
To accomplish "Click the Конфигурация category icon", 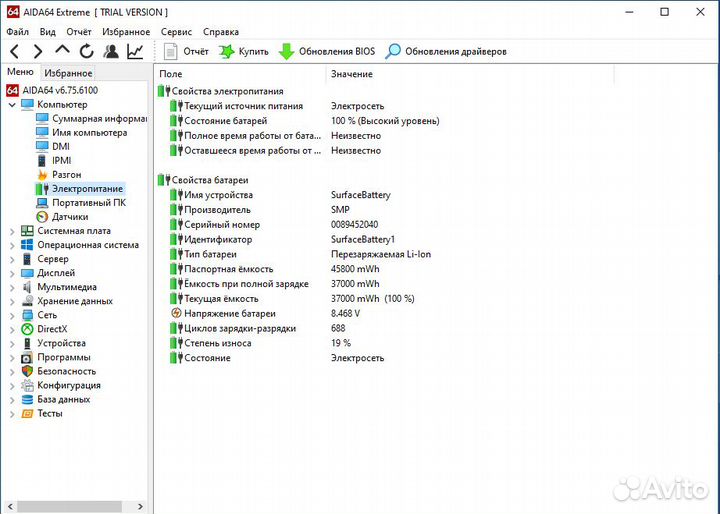I will 27,385.
